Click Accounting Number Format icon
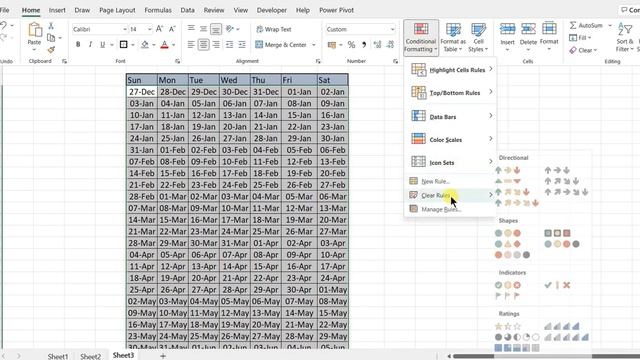 click(332, 45)
